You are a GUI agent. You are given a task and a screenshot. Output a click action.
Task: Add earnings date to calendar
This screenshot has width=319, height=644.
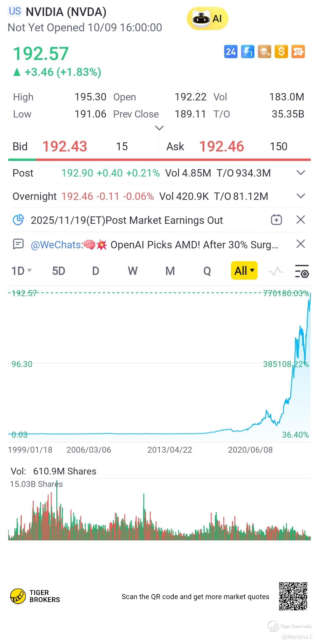coord(276,220)
